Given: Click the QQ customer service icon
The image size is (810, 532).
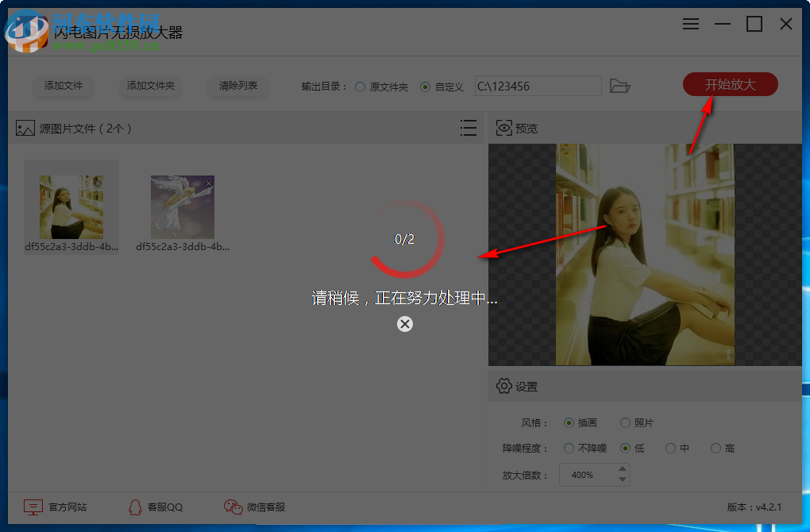Looking at the screenshot, I should pyautogui.click(x=135, y=507).
